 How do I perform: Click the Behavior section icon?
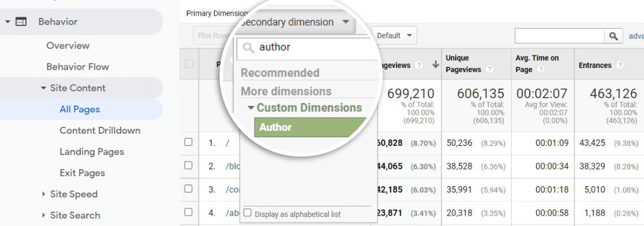click(x=21, y=22)
